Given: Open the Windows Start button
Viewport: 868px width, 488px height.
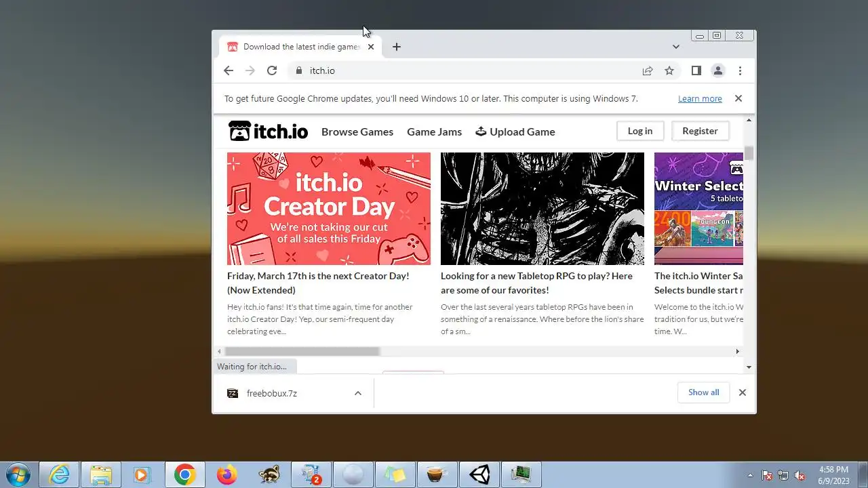Looking at the screenshot, I should [x=18, y=474].
